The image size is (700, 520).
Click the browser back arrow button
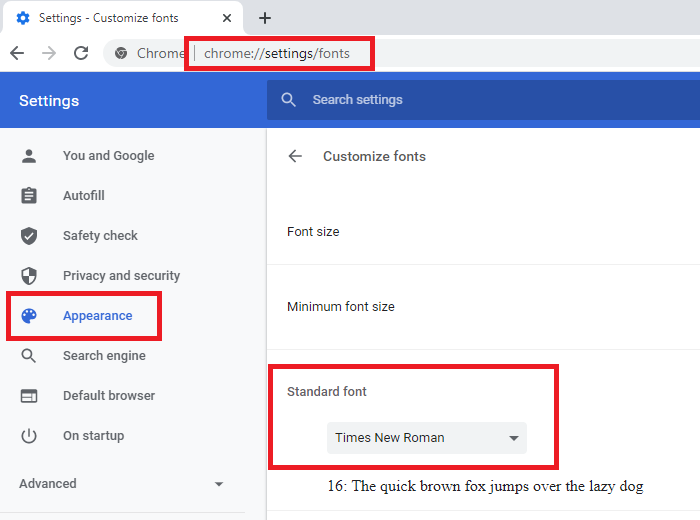click(x=17, y=53)
